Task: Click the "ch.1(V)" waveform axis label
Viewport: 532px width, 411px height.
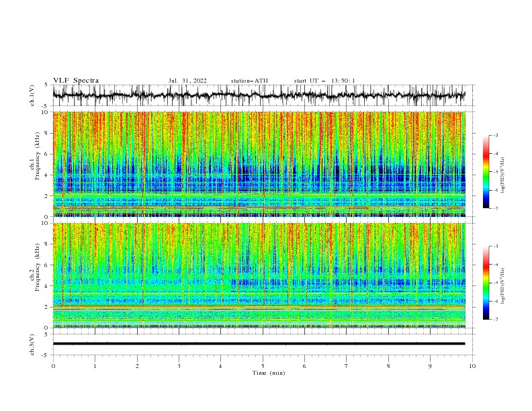Action: (x=32, y=95)
